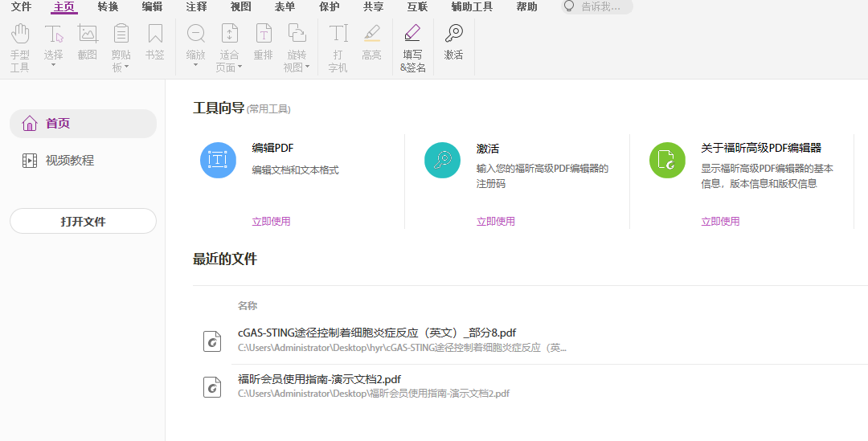Viewport: 868px width, 441px height.
Task: Expand the Zoom (缩放) dropdown arrow
Action: [x=195, y=65]
